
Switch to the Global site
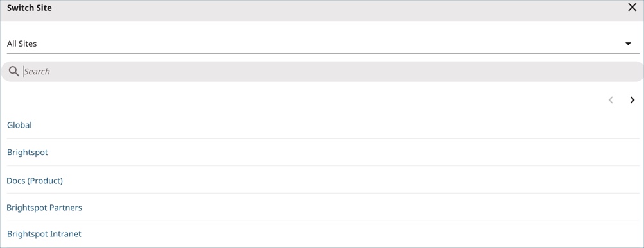[19, 125]
